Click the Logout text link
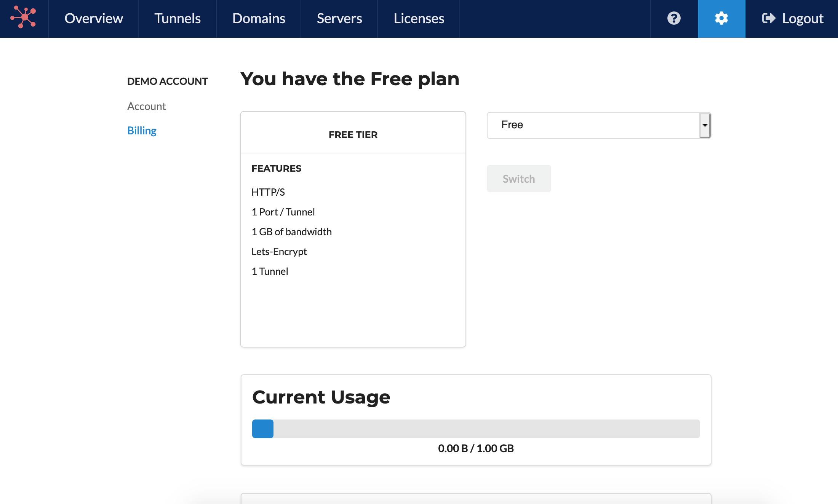The image size is (838, 504). [803, 18]
